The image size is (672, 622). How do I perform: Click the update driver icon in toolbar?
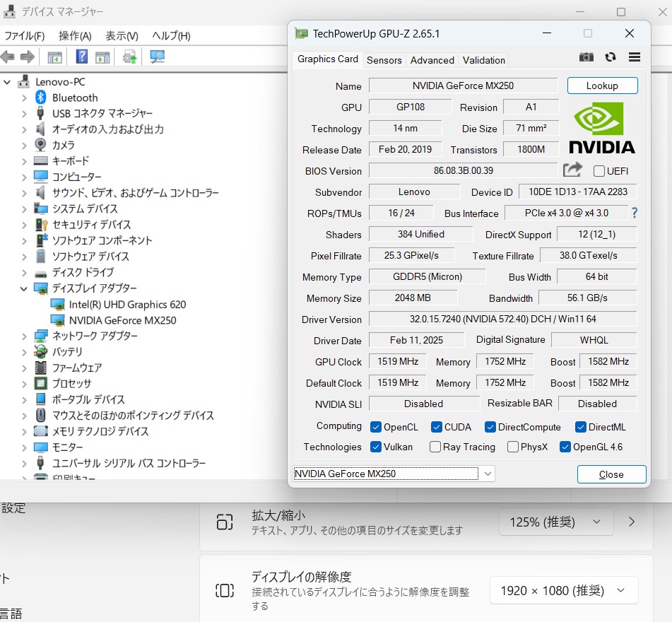coord(129,57)
